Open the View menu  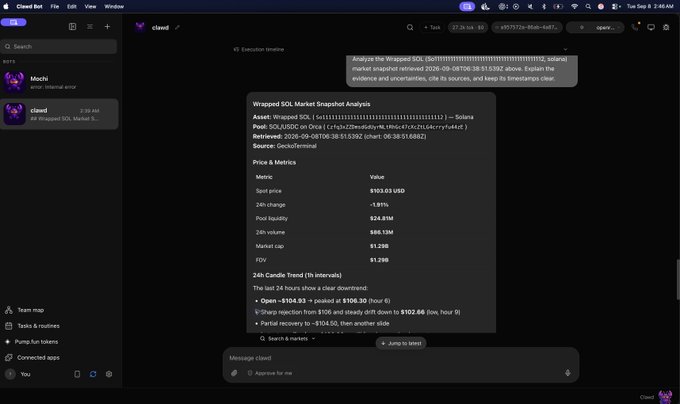(x=90, y=7)
